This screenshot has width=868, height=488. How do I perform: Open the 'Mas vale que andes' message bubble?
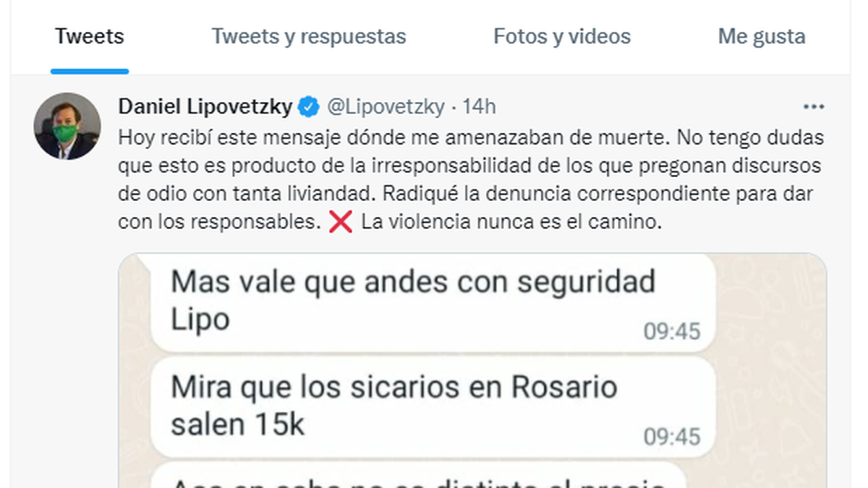point(433,302)
